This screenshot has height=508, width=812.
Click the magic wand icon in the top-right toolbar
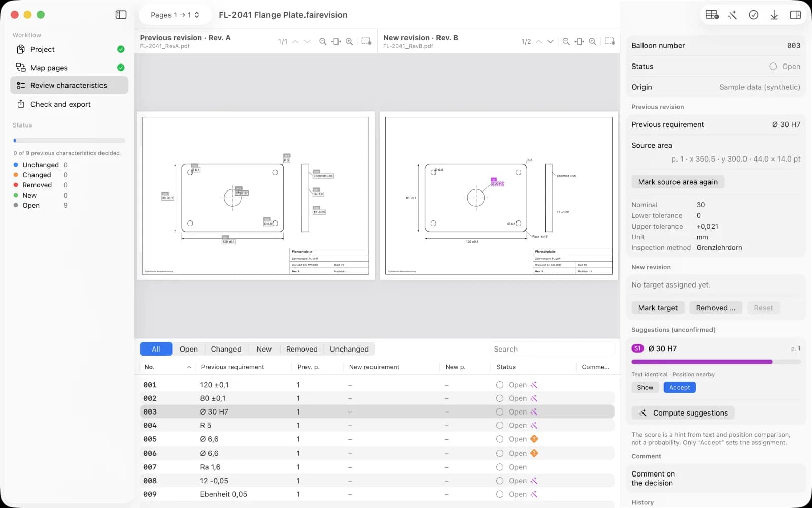click(732, 15)
